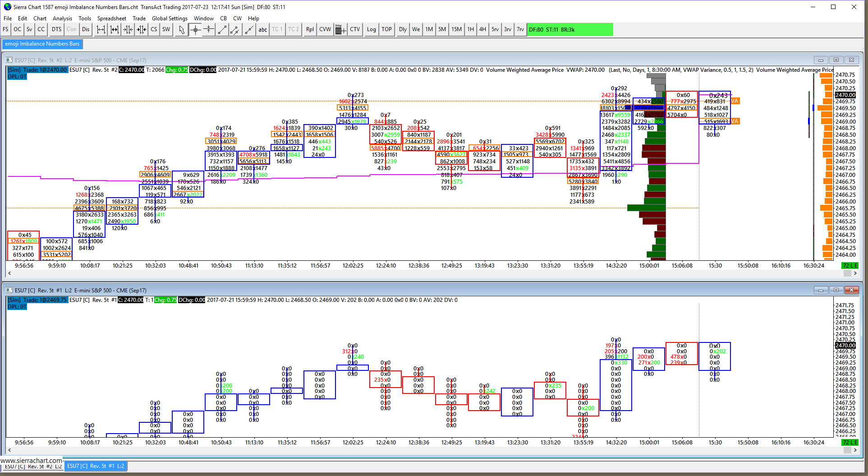Click the FS toolbar button

(x=5, y=29)
